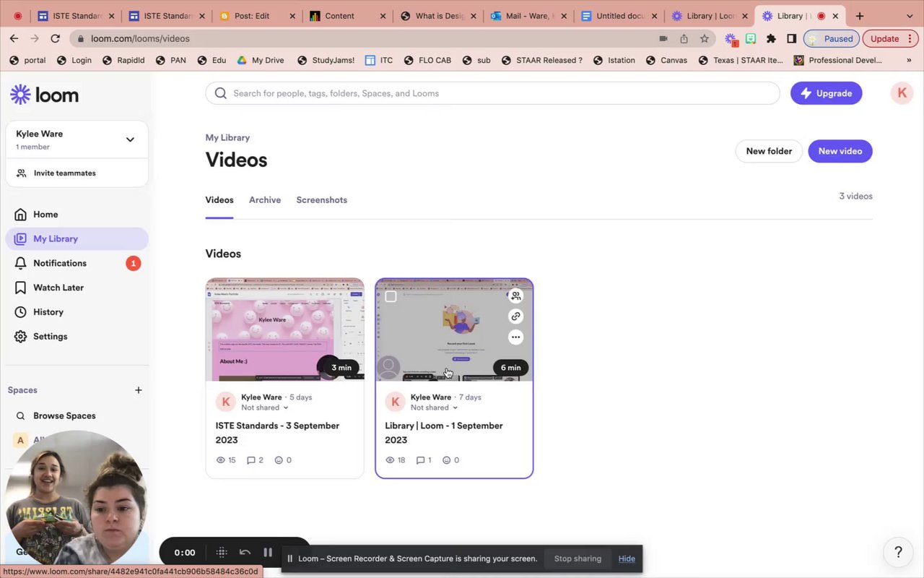Open new browser tab
This screenshot has width=924, height=578.
click(859, 16)
